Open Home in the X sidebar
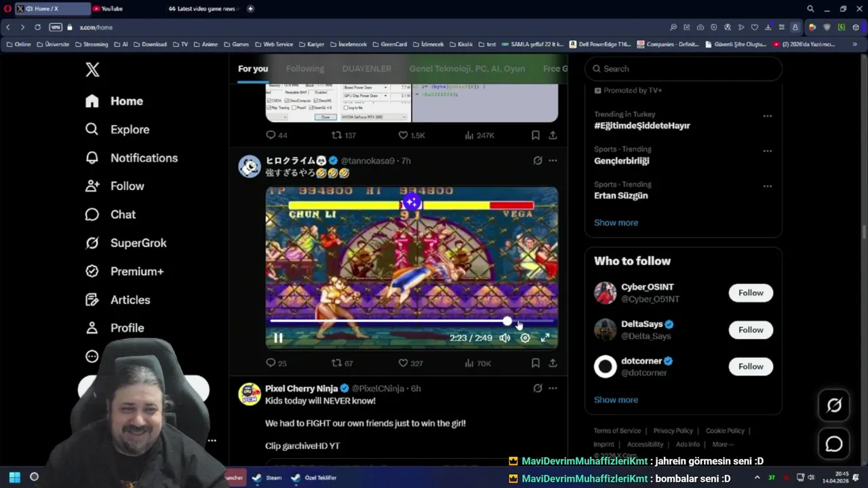 pyautogui.click(x=114, y=101)
